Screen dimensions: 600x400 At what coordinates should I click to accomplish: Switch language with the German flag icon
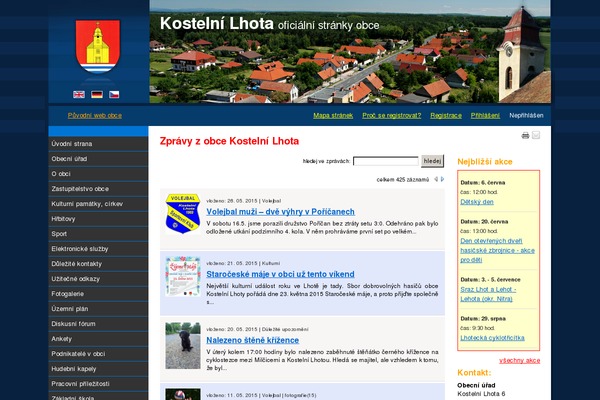point(97,95)
